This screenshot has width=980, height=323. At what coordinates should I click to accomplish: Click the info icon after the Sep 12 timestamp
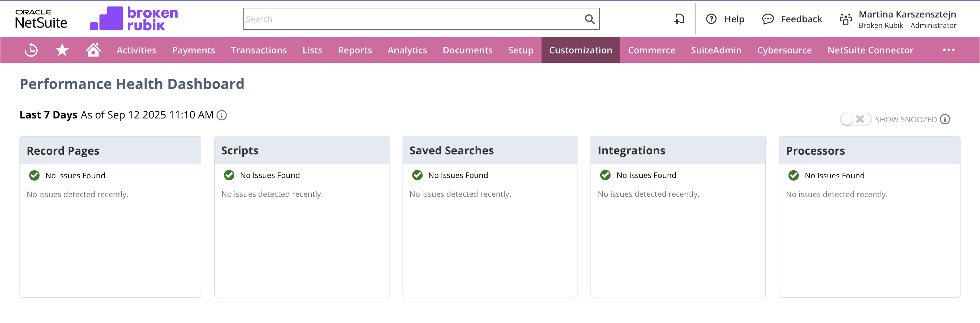click(222, 115)
